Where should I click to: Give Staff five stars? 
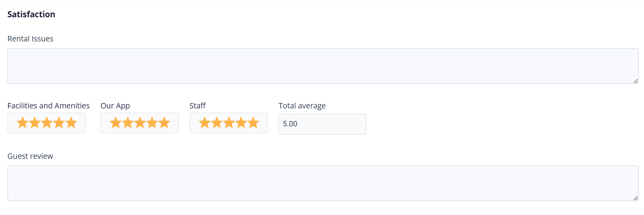pos(253,123)
